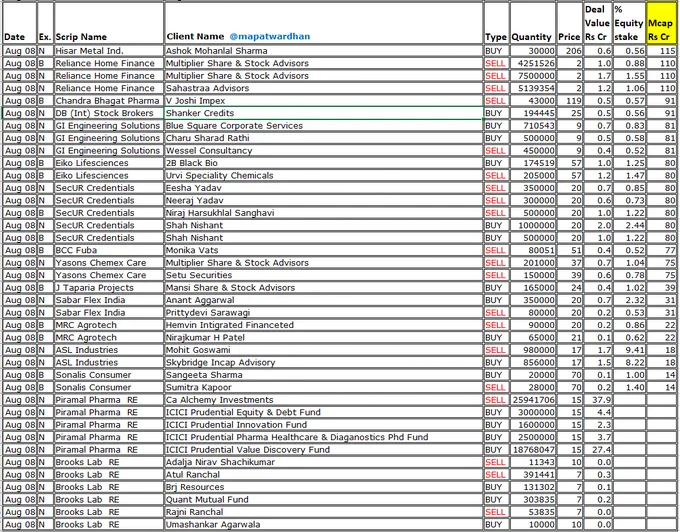Click the 9.41 equity stake cell
The image size is (680, 532).
click(629, 350)
